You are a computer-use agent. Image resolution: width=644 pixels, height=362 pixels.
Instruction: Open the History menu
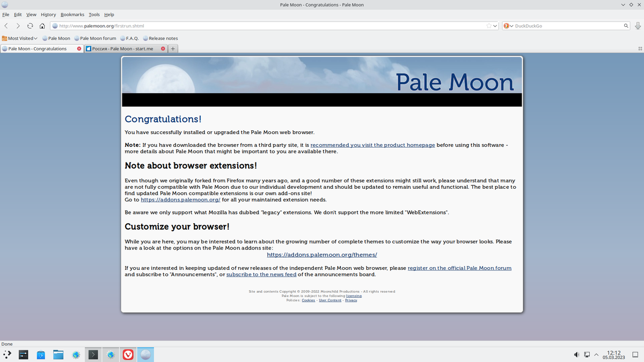pos(48,14)
